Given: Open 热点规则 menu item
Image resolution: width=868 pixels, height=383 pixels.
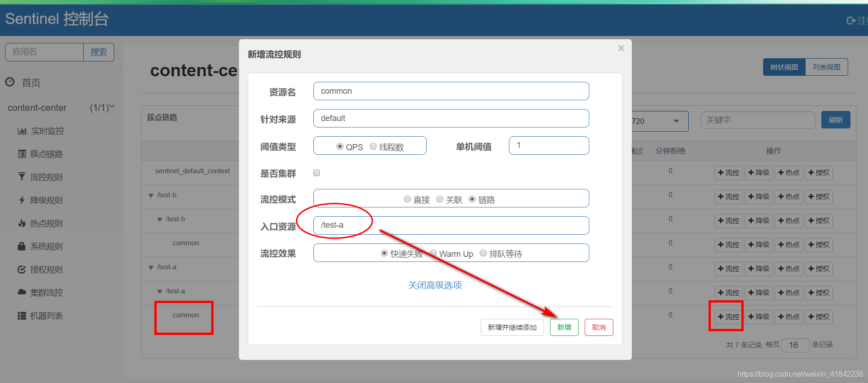Looking at the screenshot, I should click(x=46, y=224).
